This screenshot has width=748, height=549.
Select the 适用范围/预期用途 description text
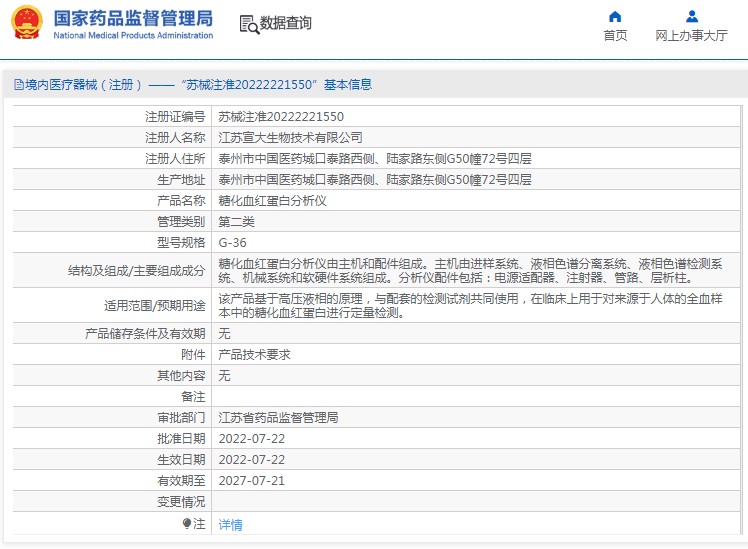470,305
